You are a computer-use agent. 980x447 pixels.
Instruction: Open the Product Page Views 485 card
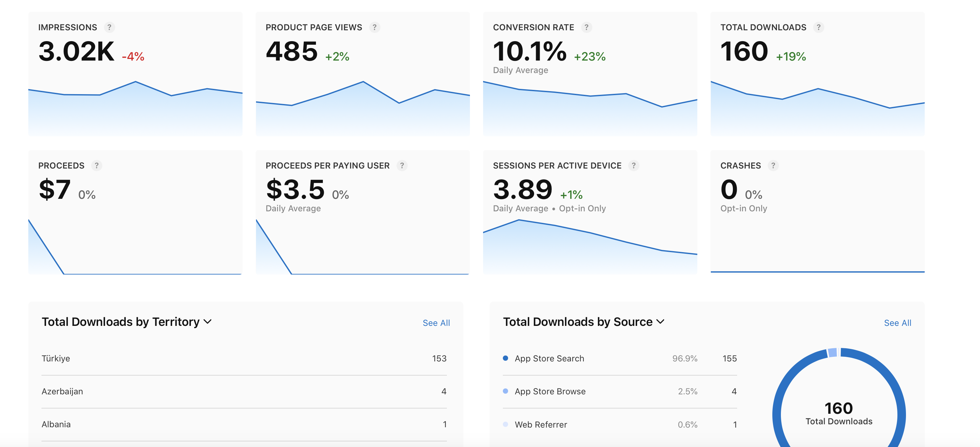[363, 74]
